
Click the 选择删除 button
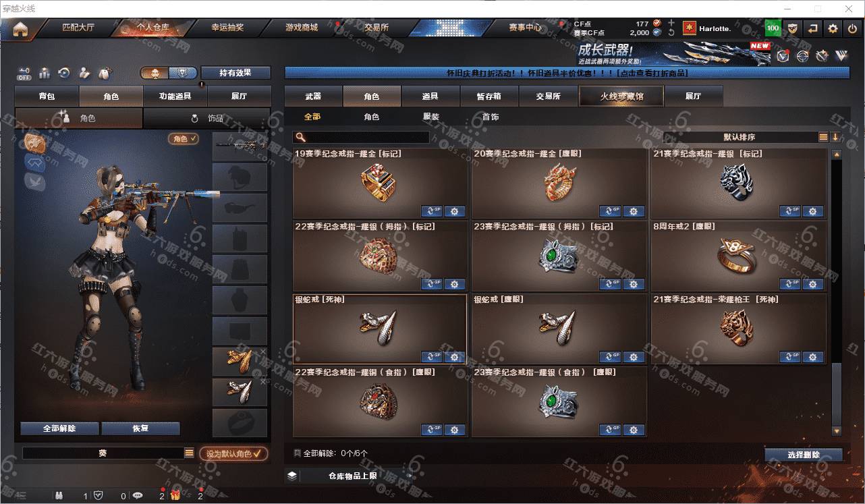(804, 455)
